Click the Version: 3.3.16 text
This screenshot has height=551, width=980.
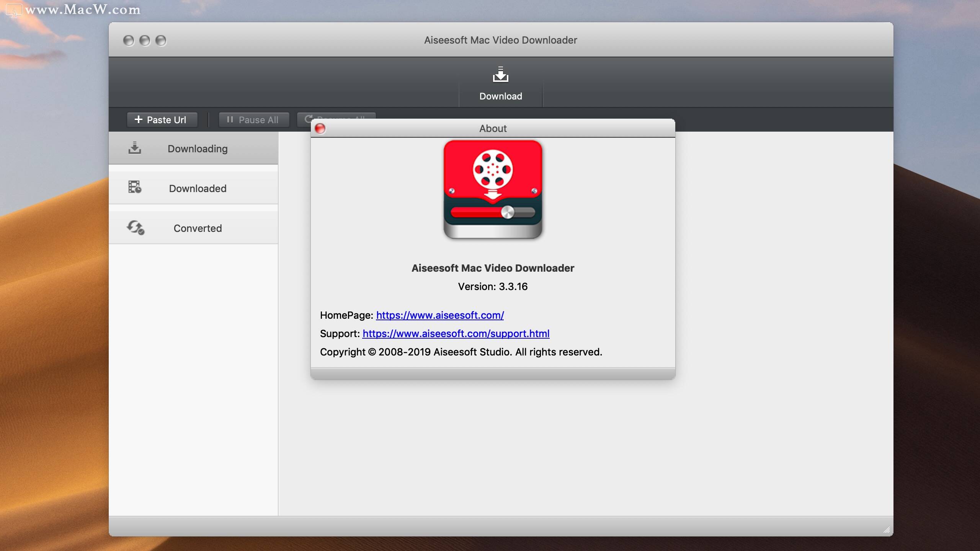tap(493, 287)
